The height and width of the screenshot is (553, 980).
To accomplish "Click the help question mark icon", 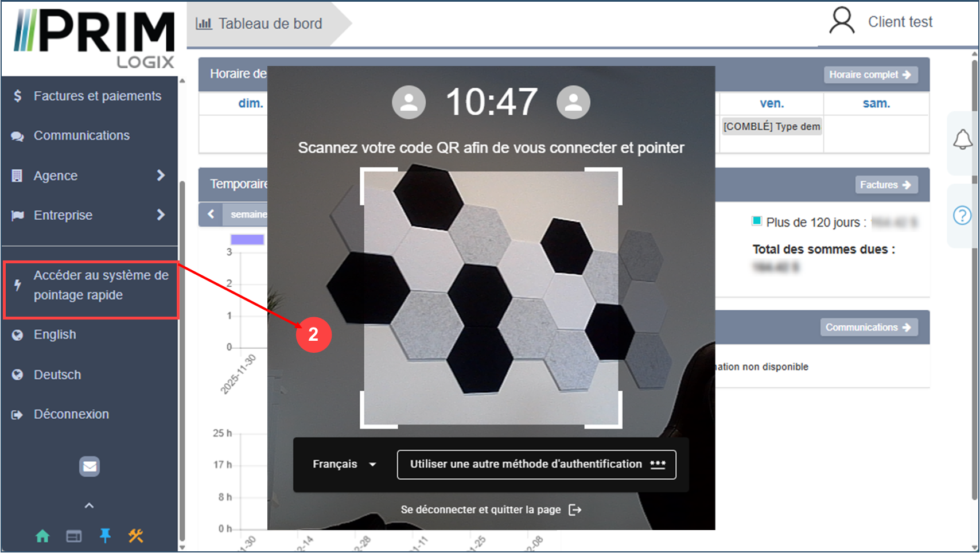I will pyautogui.click(x=962, y=216).
